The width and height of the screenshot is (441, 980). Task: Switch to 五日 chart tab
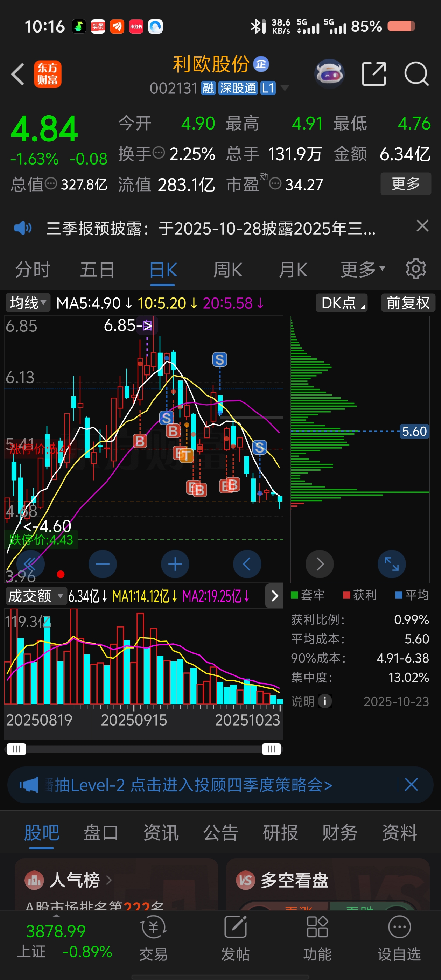(x=97, y=269)
